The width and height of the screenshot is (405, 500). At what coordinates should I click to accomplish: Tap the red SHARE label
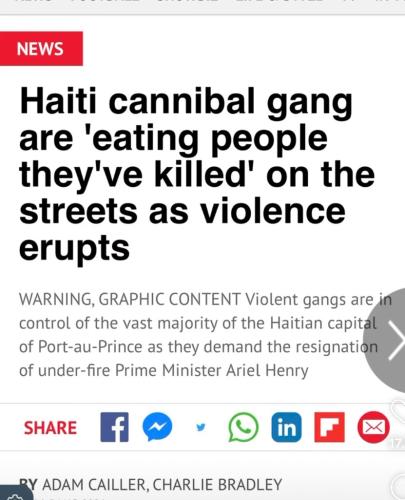(50, 428)
